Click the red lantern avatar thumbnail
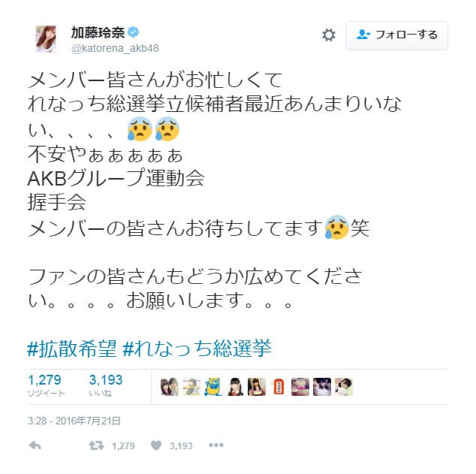 279,387
